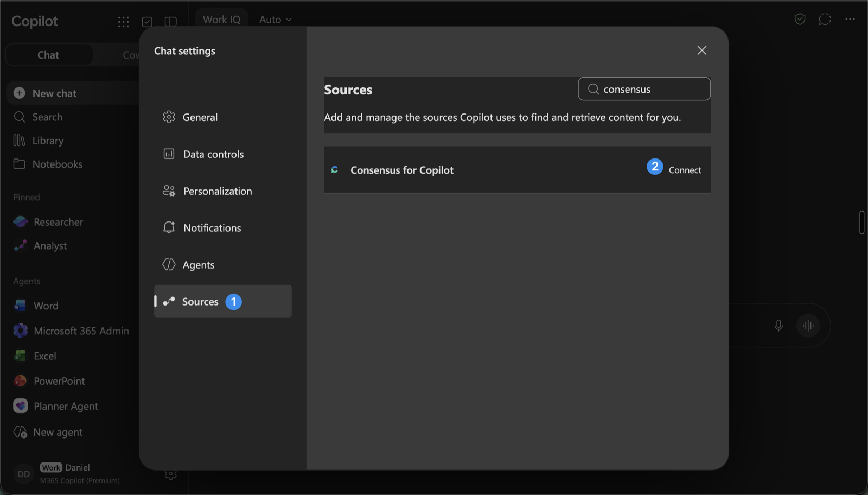Click the checkbox-style tasks icon in header
This screenshot has height=495, width=868.
coord(147,22)
